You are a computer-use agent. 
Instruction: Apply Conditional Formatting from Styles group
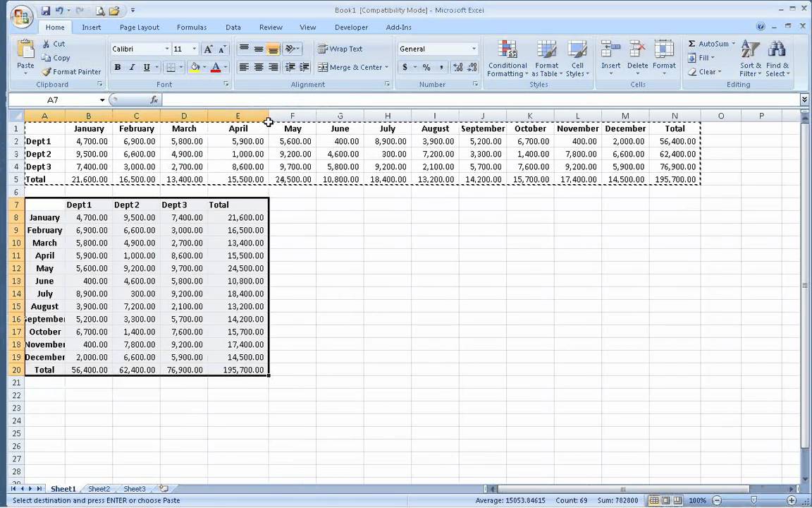tap(508, 59)
